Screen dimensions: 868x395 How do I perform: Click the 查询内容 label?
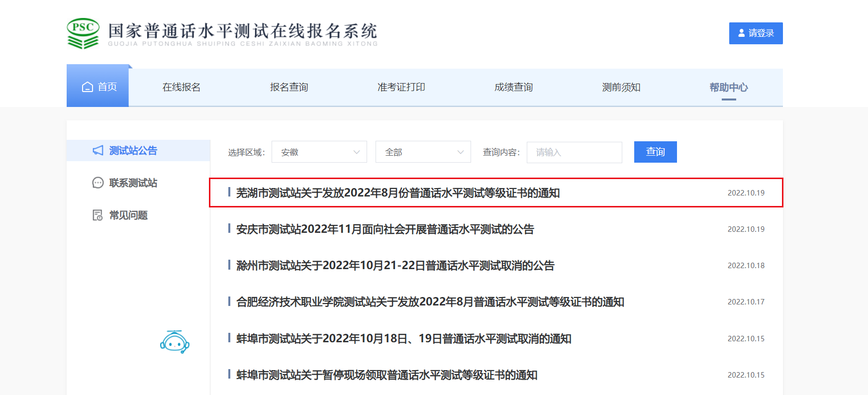tap(501, 152)
